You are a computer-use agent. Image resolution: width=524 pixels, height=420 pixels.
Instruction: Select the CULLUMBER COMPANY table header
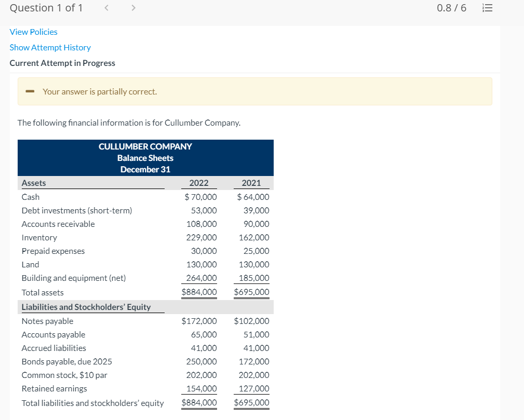tap(145, 146)
